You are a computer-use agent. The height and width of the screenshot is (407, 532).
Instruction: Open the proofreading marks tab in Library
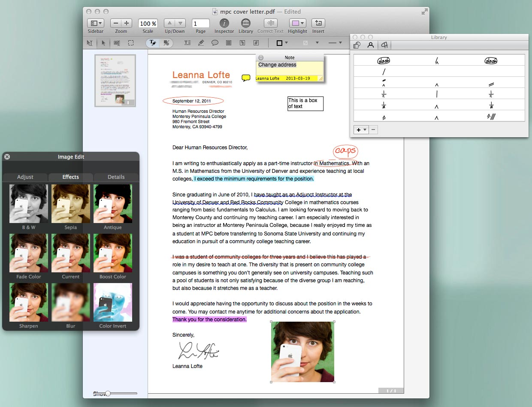pyautogui.click(x=385, y=45)
